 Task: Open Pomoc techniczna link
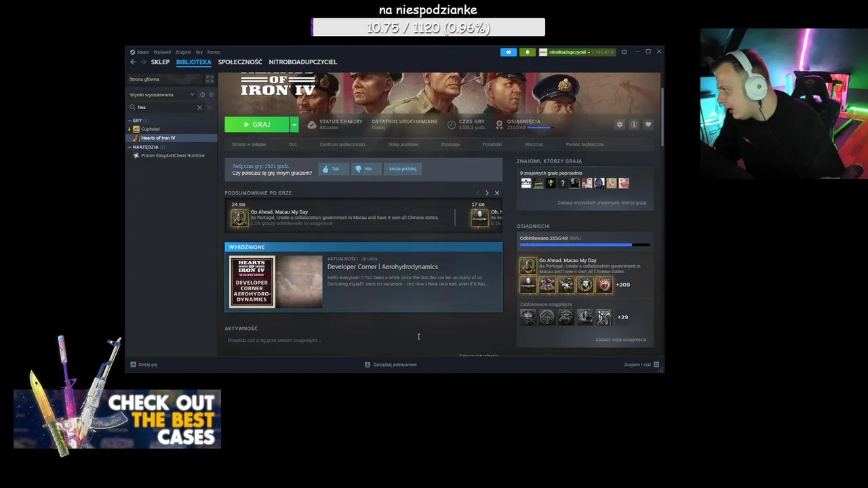point(585,144)
